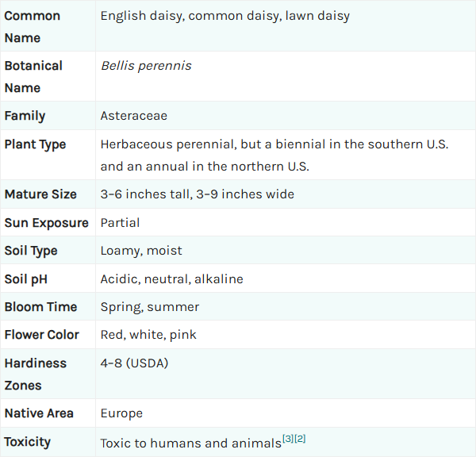This screenshot has width=476, height=457.
Task: Click the Toxic to humans and animals text
Action: point(191,444)
